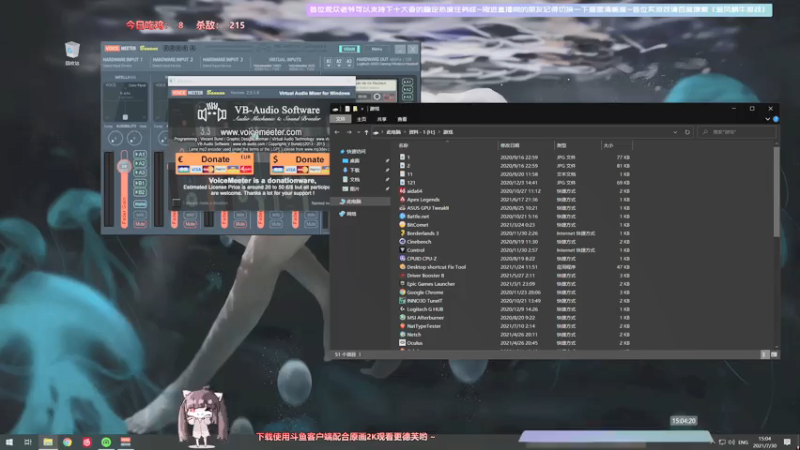Open the Start menu
The image size is (800, 450).
tap(9, 442)
